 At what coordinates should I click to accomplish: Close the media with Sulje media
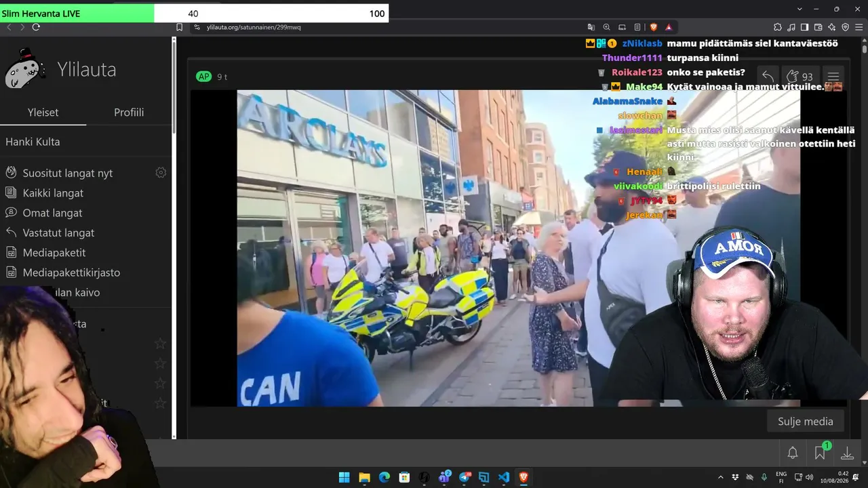pos(805,422)
